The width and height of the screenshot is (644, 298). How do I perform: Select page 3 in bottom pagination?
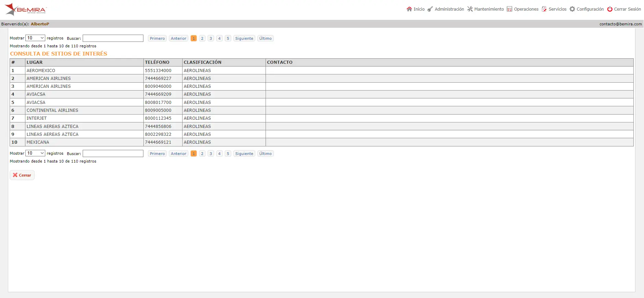[211, 154]
